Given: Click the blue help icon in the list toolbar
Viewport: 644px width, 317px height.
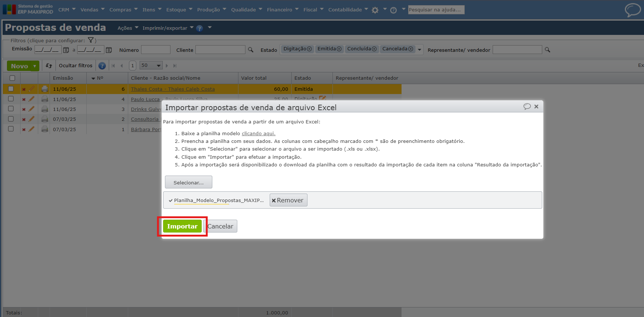Looking at the screenshot, I should click(102, 66).
